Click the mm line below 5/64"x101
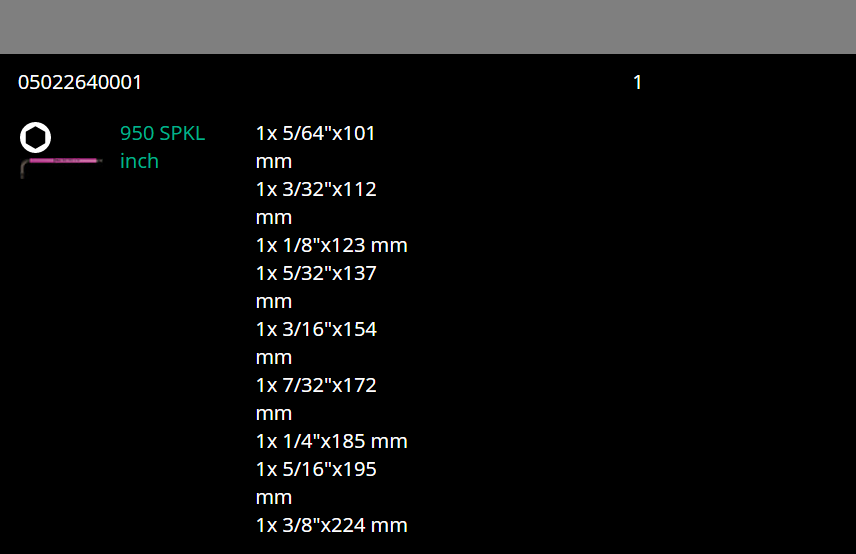 273,161
